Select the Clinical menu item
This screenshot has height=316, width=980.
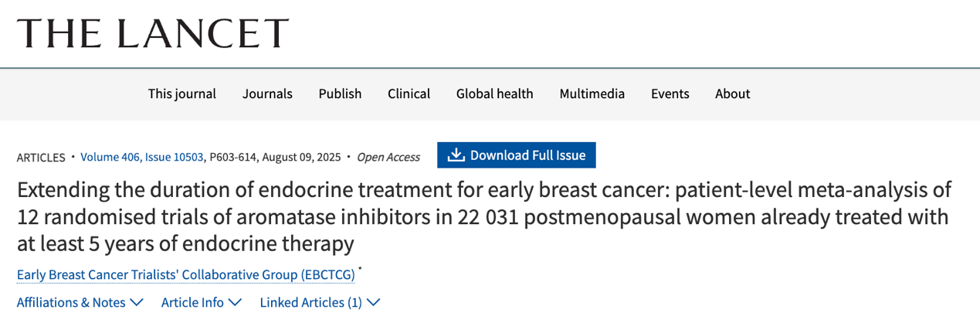pyautogui.click(x=409, y=93)
